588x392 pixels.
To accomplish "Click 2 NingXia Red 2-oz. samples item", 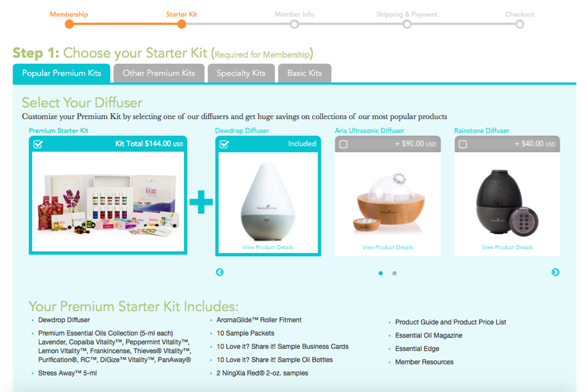I will point(262,373).
